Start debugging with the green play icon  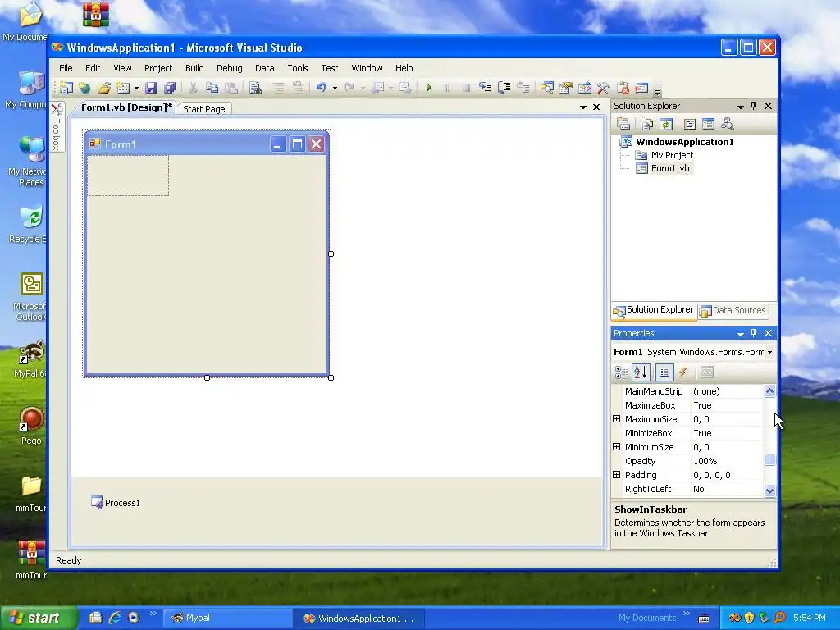coord(428,87)
